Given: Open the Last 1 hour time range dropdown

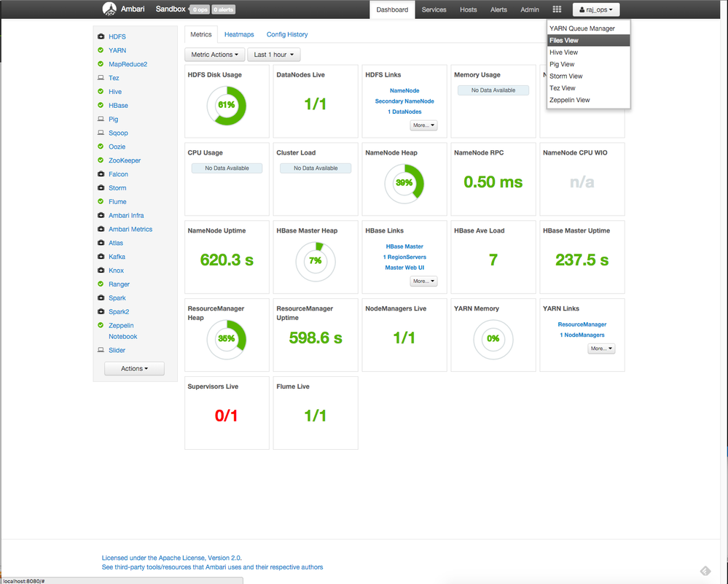Looking at the screenshot, I should coord(274,55).
